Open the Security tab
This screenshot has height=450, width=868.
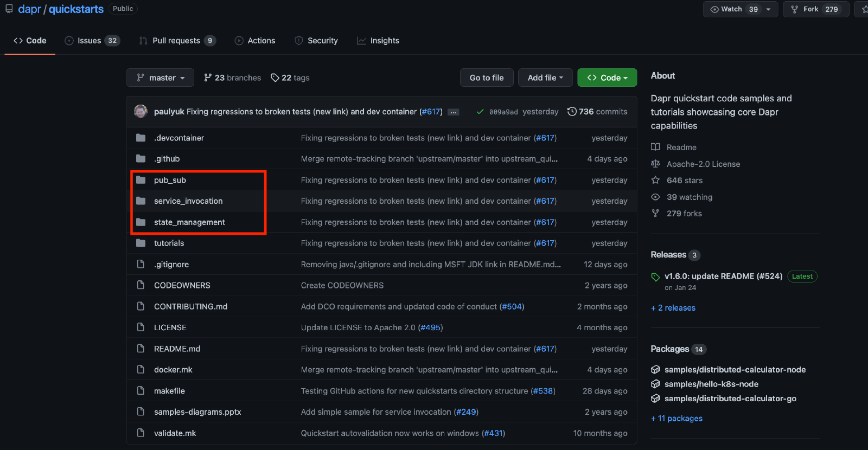click(x=316, y=41)
